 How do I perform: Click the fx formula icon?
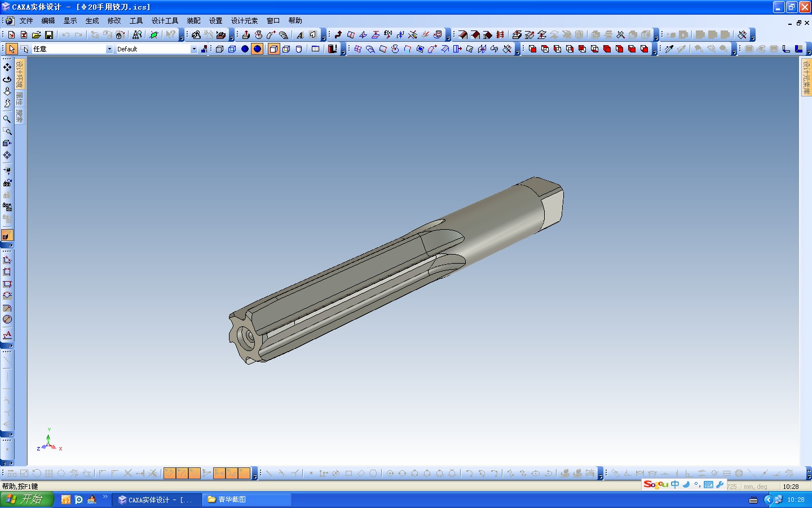pyautogui.click(x=388, y=35)
